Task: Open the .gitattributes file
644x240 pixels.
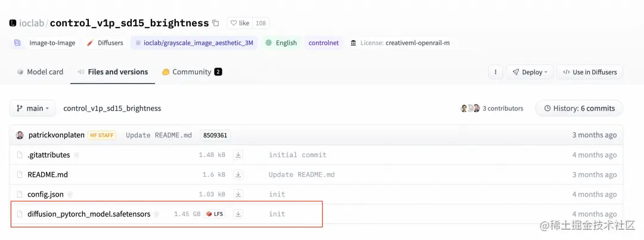Action: 48,155
